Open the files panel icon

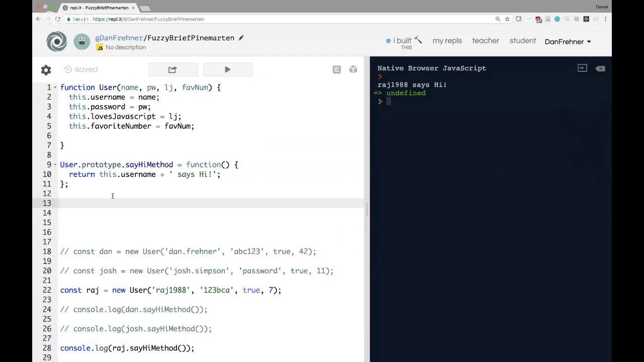[337, 70]
